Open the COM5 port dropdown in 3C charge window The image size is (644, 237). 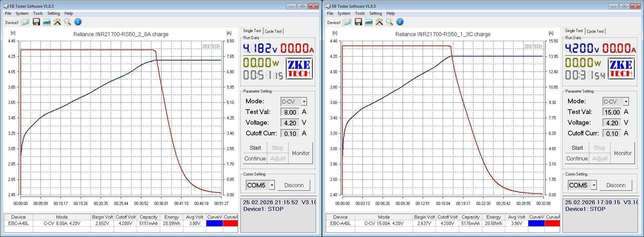[x=594, y=185]
